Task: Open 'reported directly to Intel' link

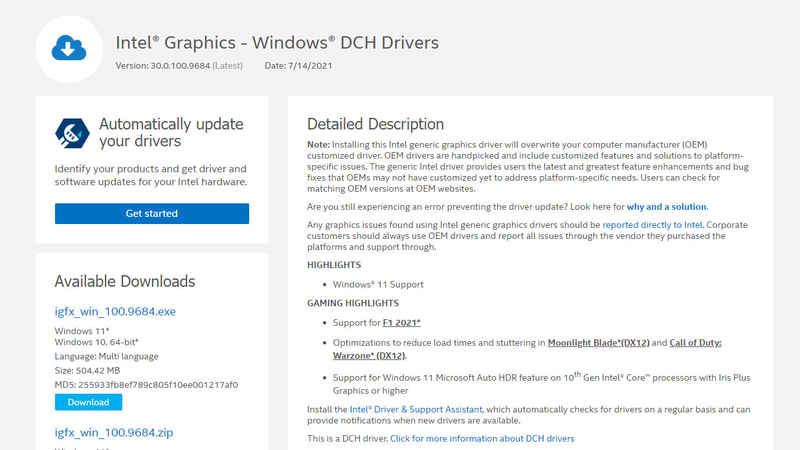Action: tap(652, 224)
